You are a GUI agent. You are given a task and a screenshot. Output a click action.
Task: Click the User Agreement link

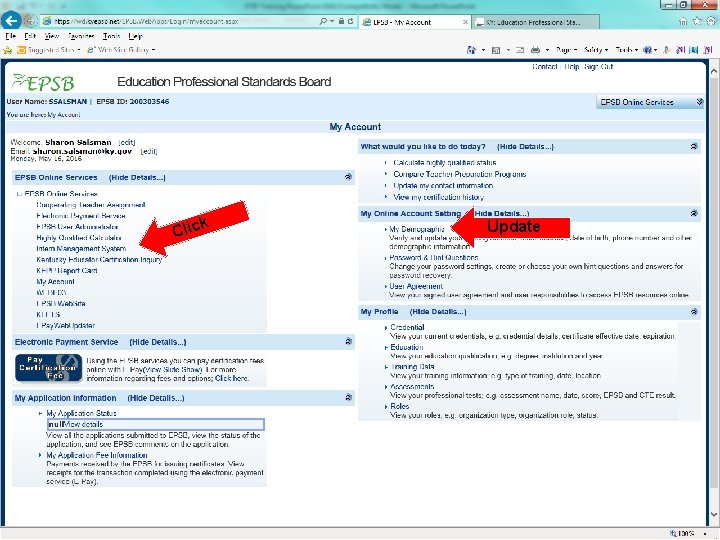coord(416,286)
